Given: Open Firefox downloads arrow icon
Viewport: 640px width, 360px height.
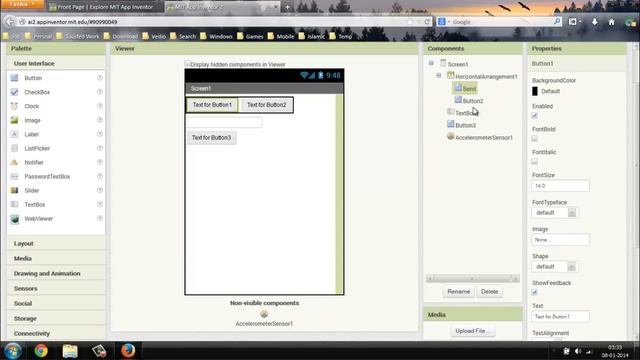Looking at the screenshot, I should click(x=595, y=22).
